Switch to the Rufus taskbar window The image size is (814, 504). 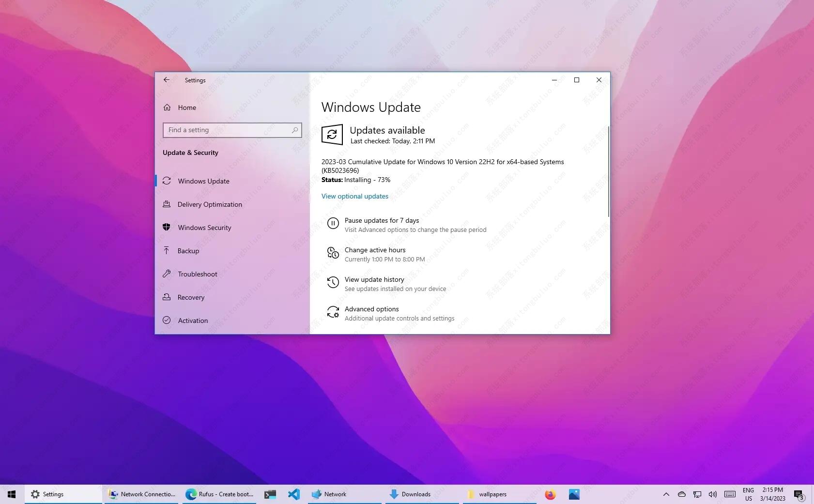coord(219,494)
